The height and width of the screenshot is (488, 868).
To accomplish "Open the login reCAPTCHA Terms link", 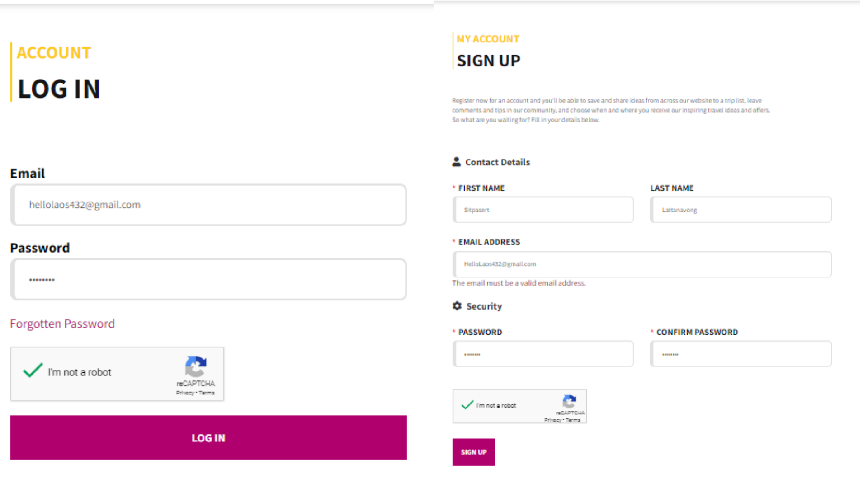I will click(x=207, y=393).
